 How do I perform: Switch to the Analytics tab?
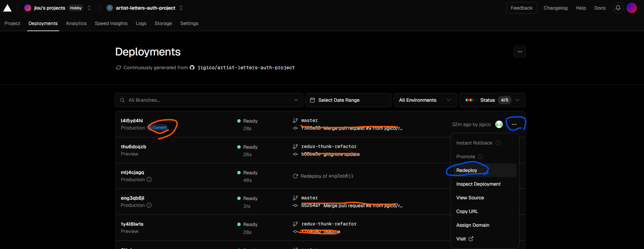pyautogui.click(x=76, y=23)
